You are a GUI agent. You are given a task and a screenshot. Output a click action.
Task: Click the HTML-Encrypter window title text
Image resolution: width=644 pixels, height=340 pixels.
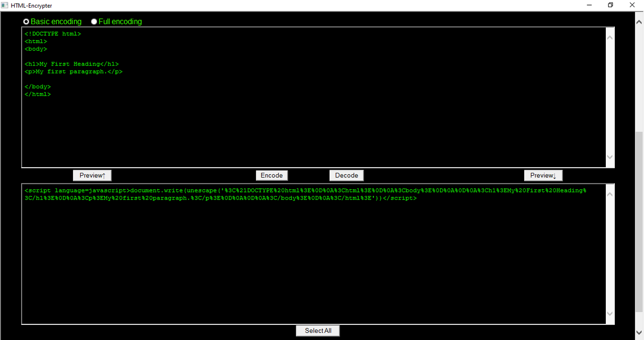(31, 6)
